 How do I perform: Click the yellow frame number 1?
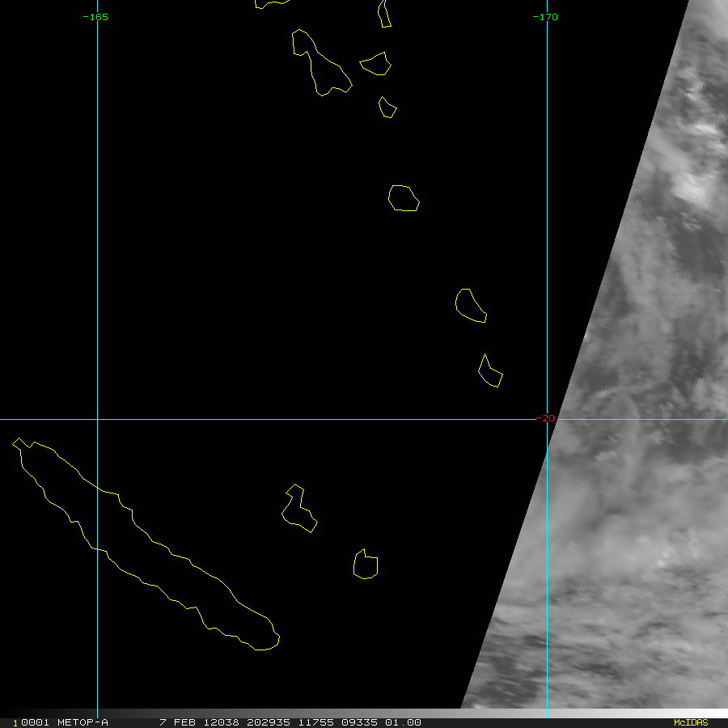tap(15, 723)
